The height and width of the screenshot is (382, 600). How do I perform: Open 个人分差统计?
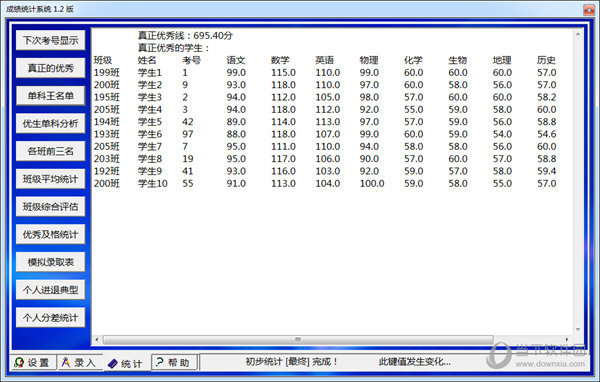click(x=51, y=318)
